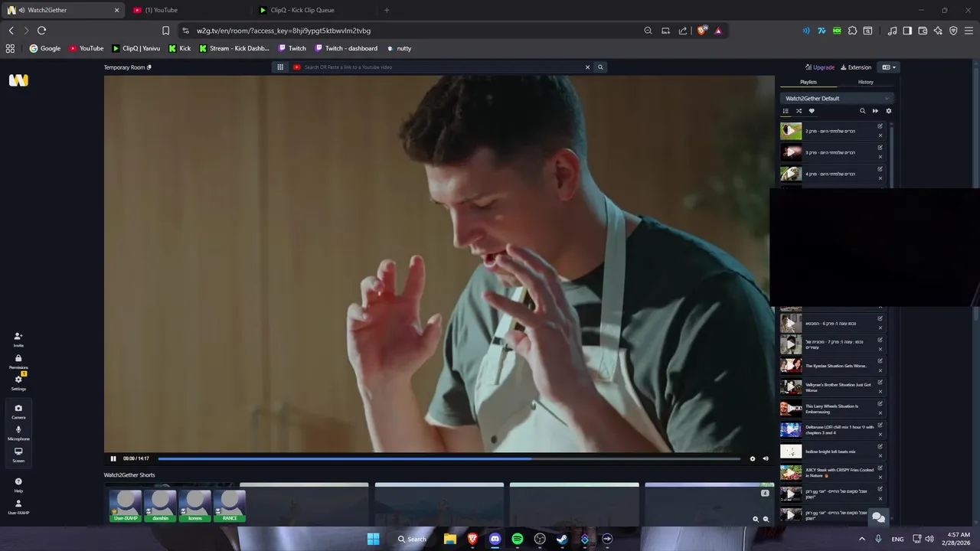
Task: Open the apps grid next to the search bar
Action: point(280,67)
